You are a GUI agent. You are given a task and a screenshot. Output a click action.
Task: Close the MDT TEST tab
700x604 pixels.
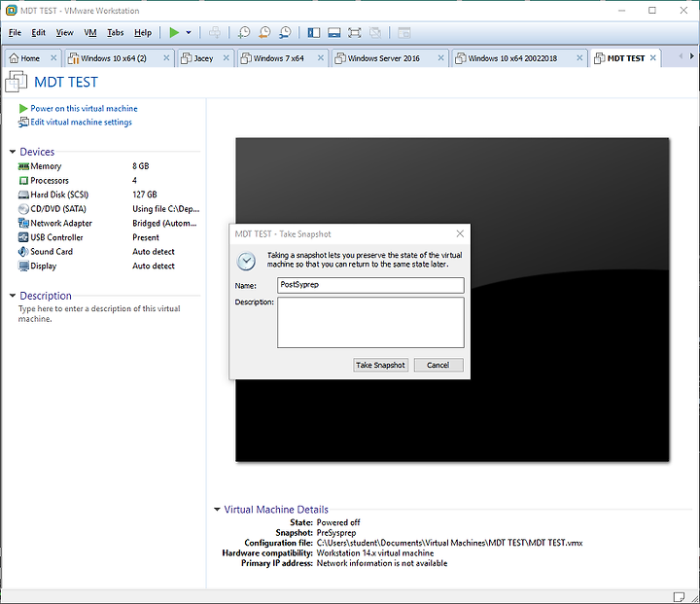(x=652, y=58)
